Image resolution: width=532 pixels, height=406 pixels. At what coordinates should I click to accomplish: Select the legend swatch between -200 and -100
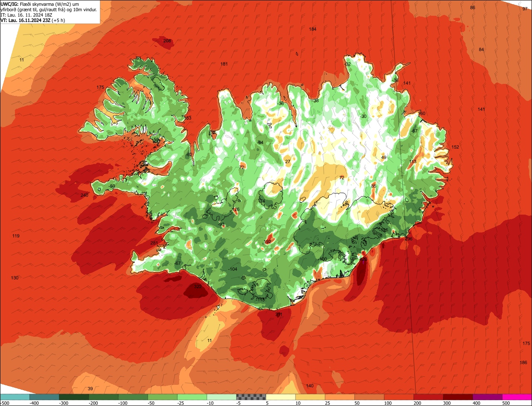tap(103, 397)
